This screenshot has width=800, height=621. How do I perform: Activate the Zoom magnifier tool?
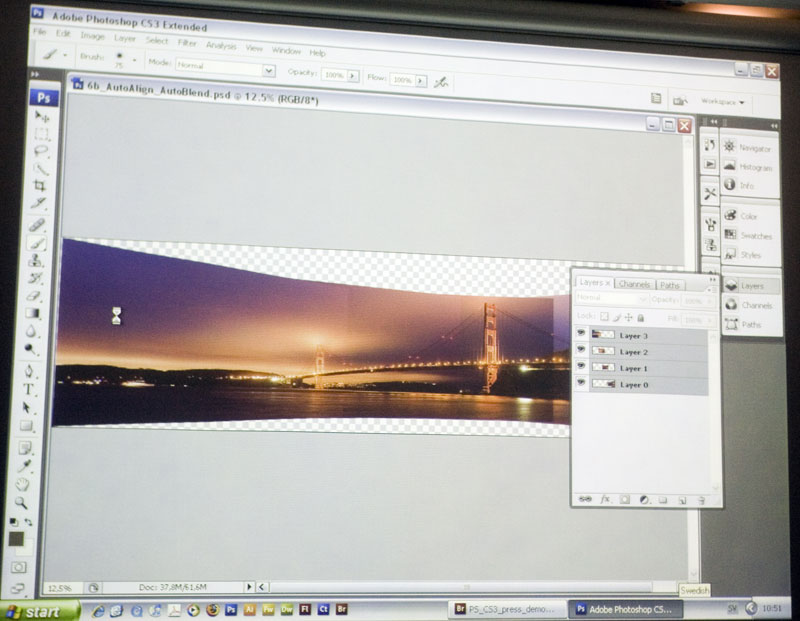[21, 502]
